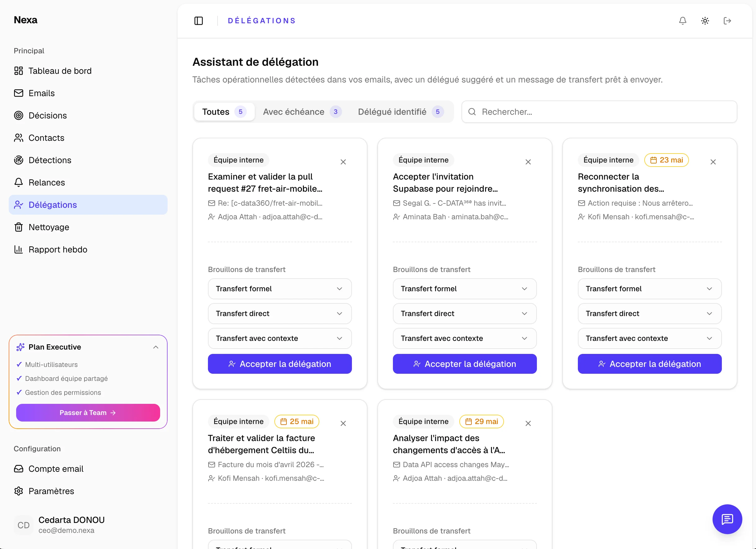756x549 pixels.
Task: Select the Toutes tab
Action: (224, 112)
